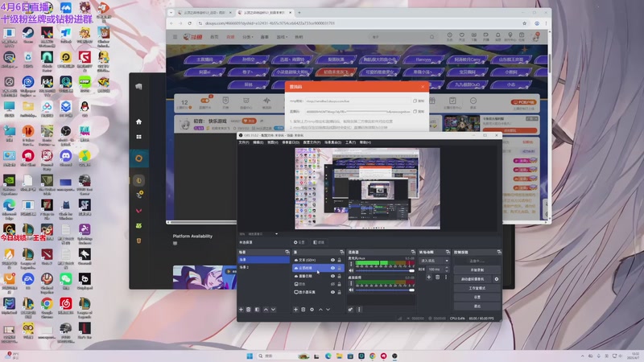Add a scene transition with plus icon

click(x=429, y=278)
